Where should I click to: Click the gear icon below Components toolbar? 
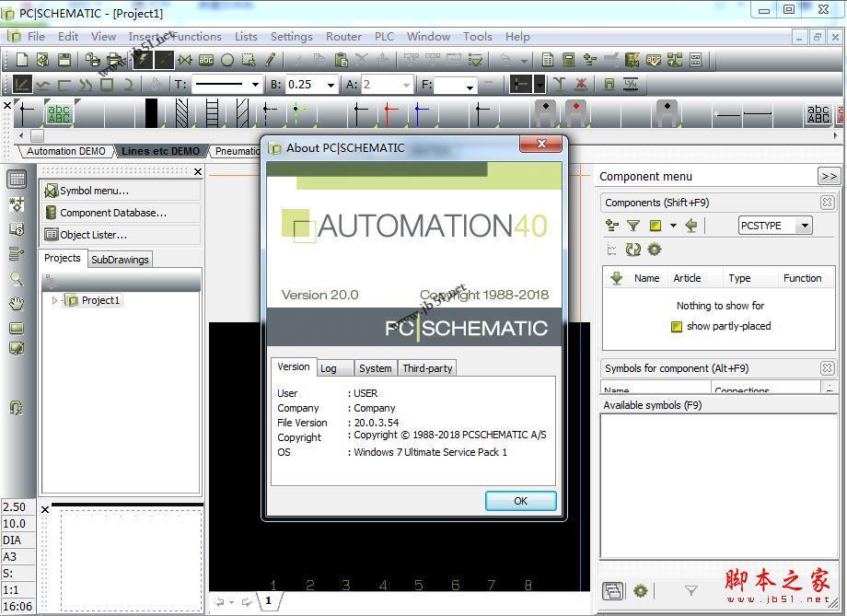click(x=655, y=250)
